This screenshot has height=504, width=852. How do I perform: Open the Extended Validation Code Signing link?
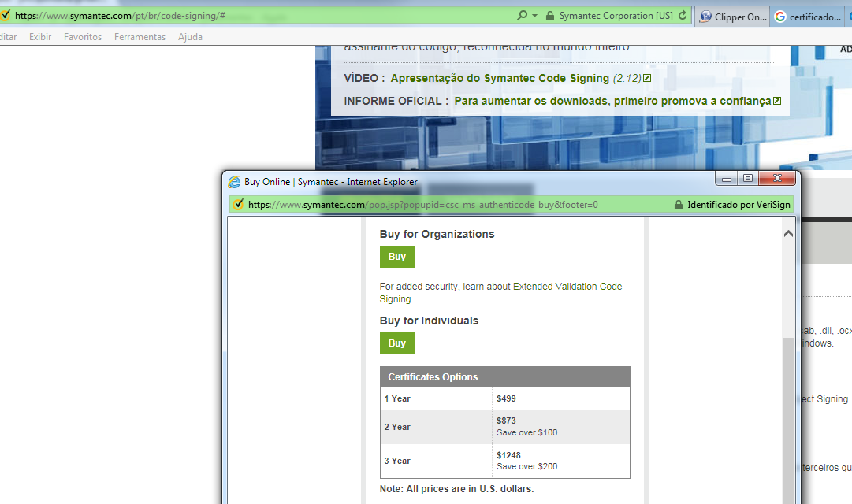coord(500,293)
